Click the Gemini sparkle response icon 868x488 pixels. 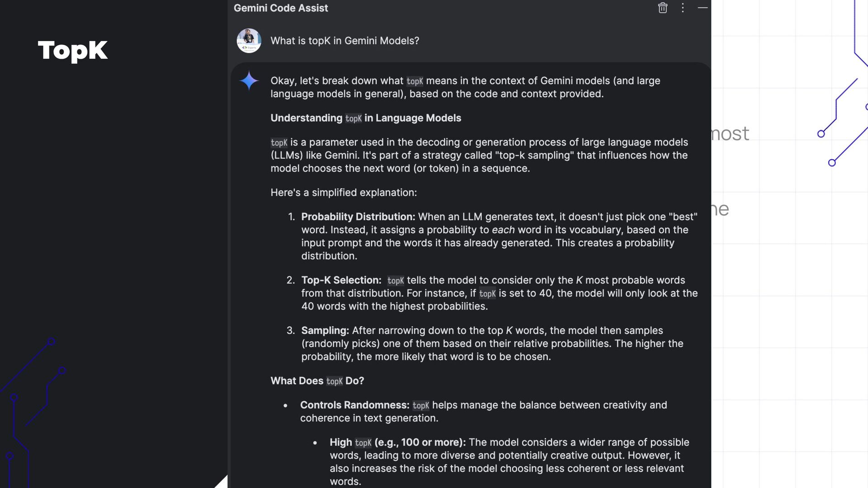(x=249, y=81)
